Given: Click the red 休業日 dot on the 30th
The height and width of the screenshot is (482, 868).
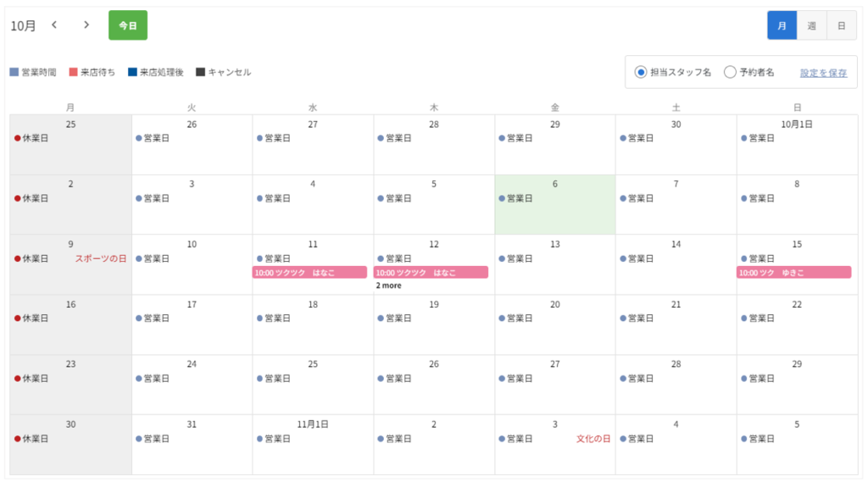Looking at the screenshot, I should pyautogui.click(x=18, y=439).
